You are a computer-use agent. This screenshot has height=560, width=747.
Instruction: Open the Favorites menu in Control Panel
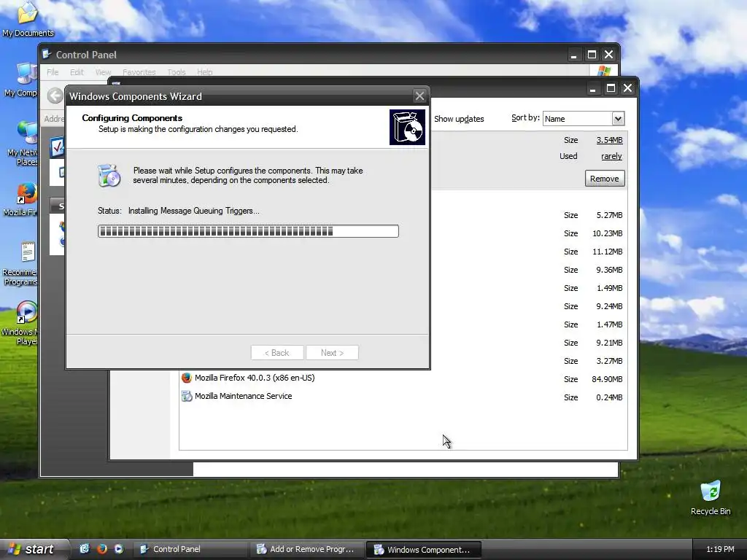(x=139, y=72)
